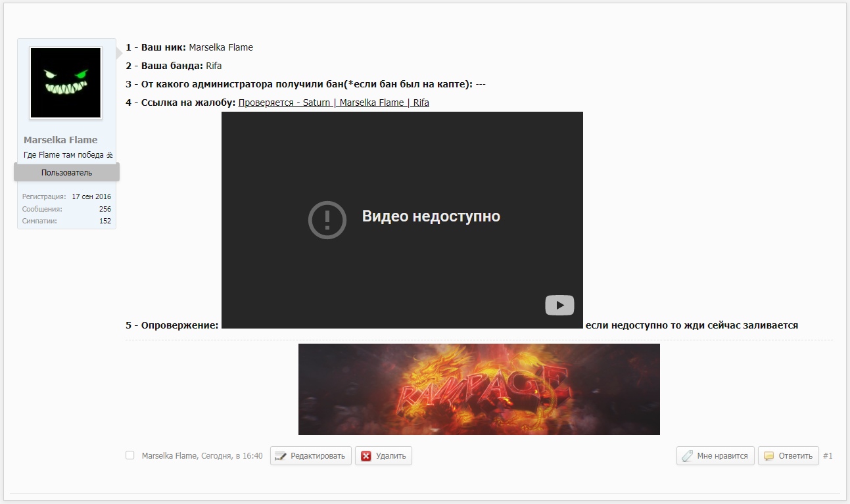
Task: Open Marselka Flame's avatar image
Action: tap(66, 83)
